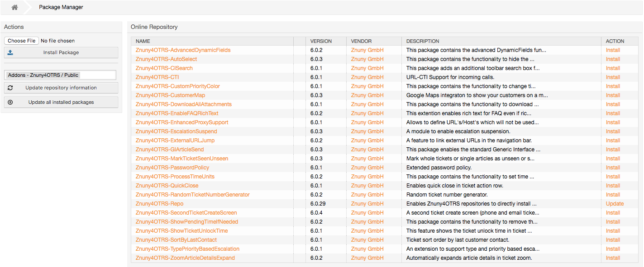Click the up-arrow icon for updating packages
This screenshot has width=644, height=267.
[x=10, y=102]
